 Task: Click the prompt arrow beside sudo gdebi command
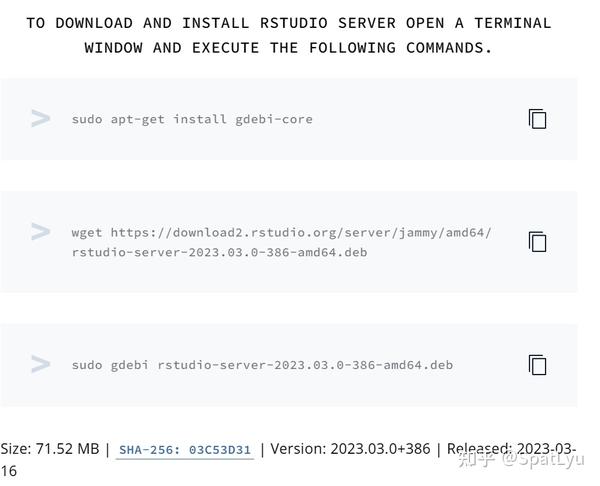(x=41, y=364)
